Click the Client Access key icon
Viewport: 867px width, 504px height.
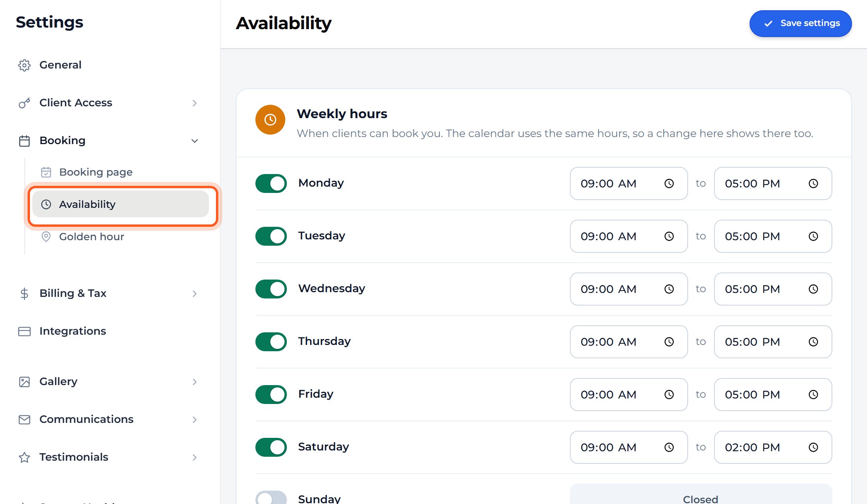(24, 103)
